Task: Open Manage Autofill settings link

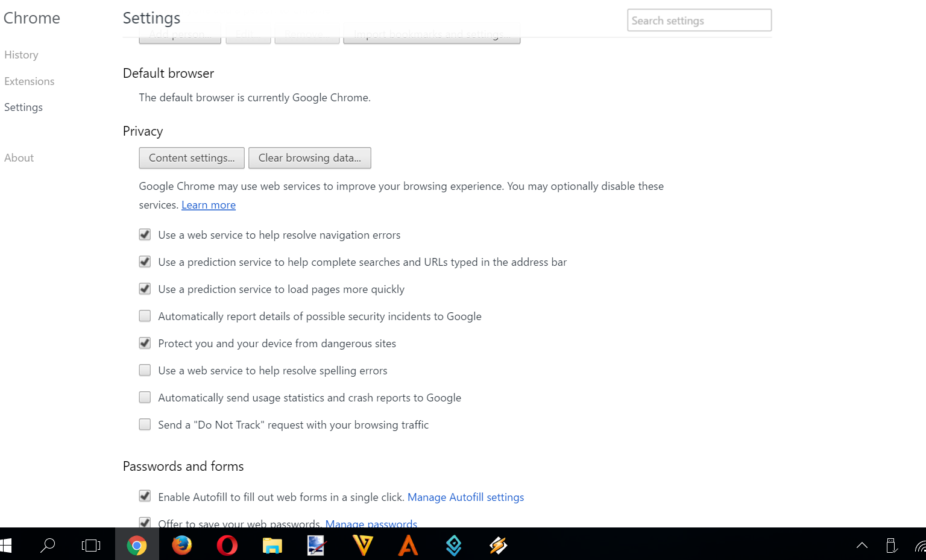Action: click(465, 497)
